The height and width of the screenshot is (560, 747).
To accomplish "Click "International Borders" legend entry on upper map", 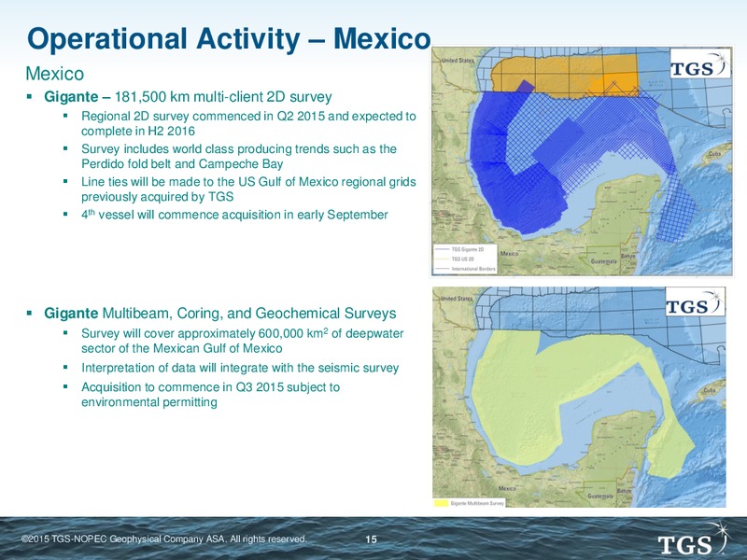I will click(465, 269).
